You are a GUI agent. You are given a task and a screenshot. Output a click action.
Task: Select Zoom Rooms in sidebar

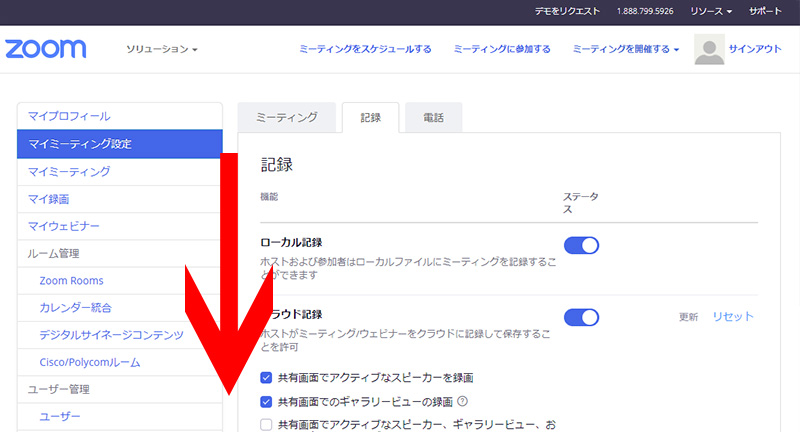tap(72, 281)
